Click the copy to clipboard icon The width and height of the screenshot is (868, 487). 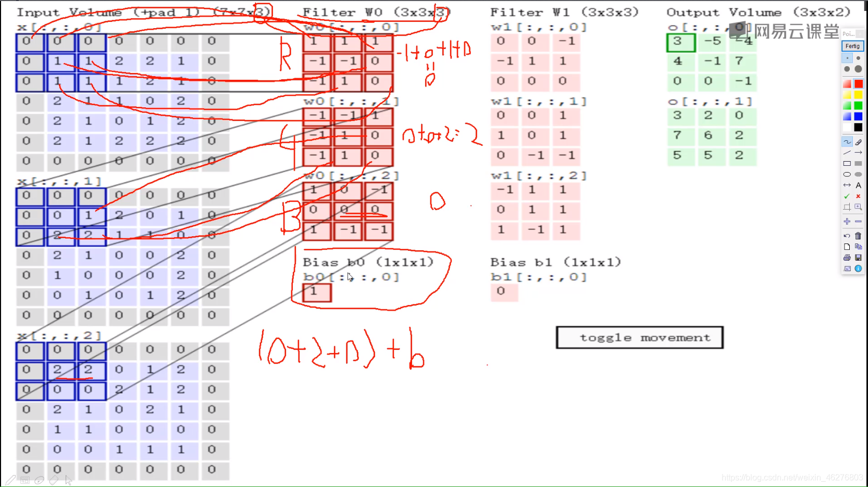pos(858,247)
